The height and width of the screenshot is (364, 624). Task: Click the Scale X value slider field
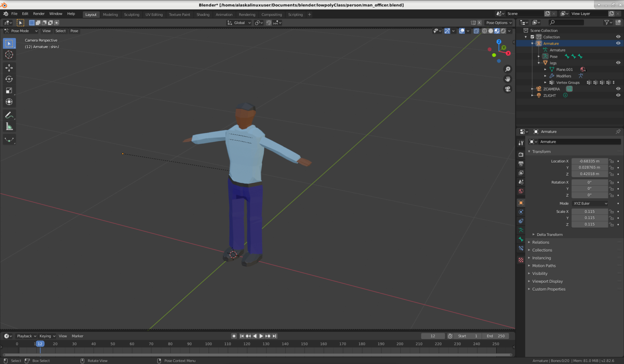pos(589,212)
